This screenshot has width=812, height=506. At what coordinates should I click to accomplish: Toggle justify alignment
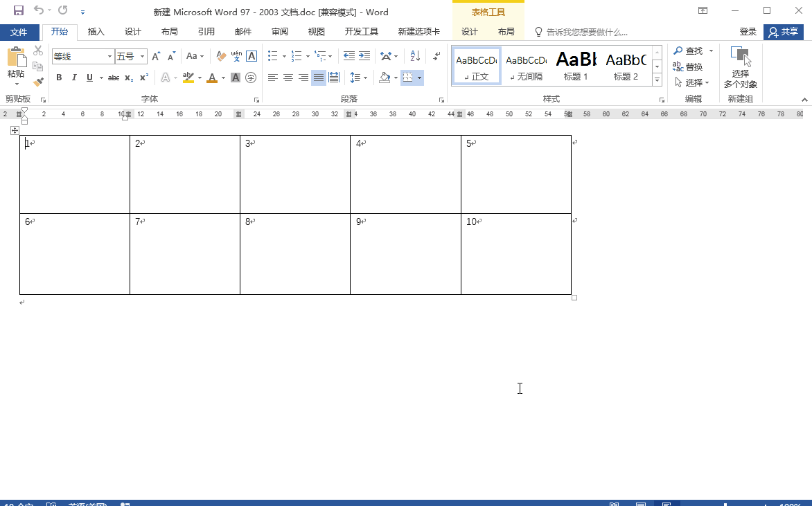coord(319,78)
